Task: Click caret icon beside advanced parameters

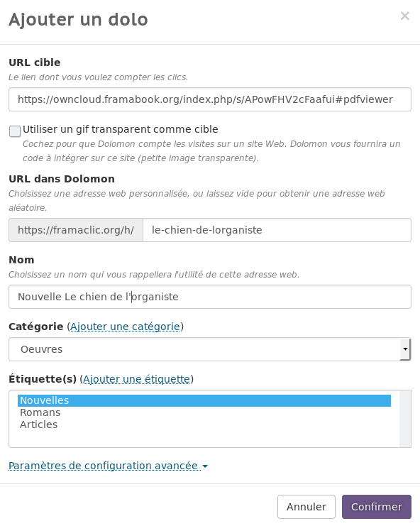Action: tap(205, 466)
